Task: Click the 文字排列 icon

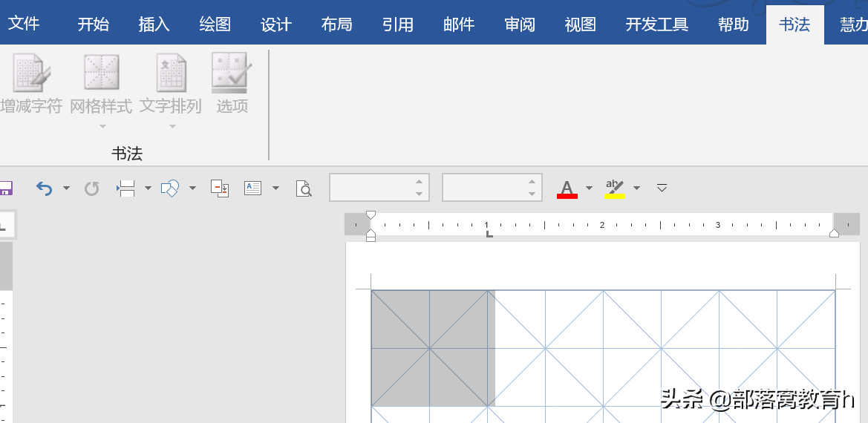Action: [x=171, y=73]
